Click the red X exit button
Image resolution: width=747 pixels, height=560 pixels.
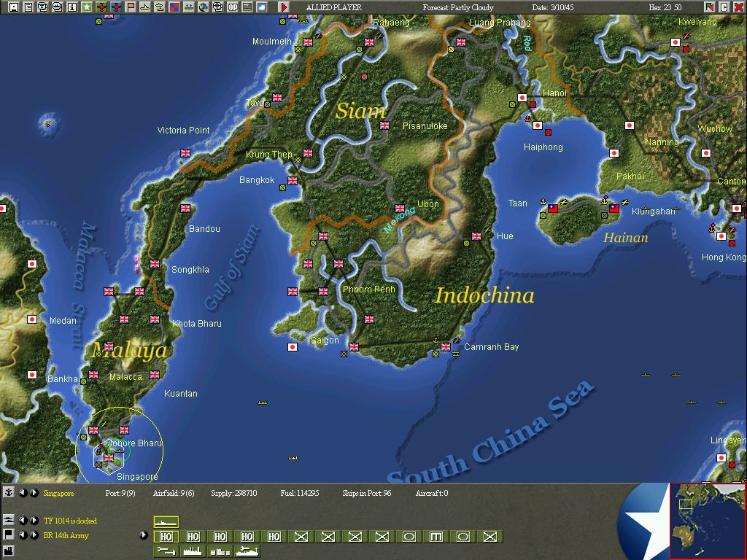pos(738,7)
